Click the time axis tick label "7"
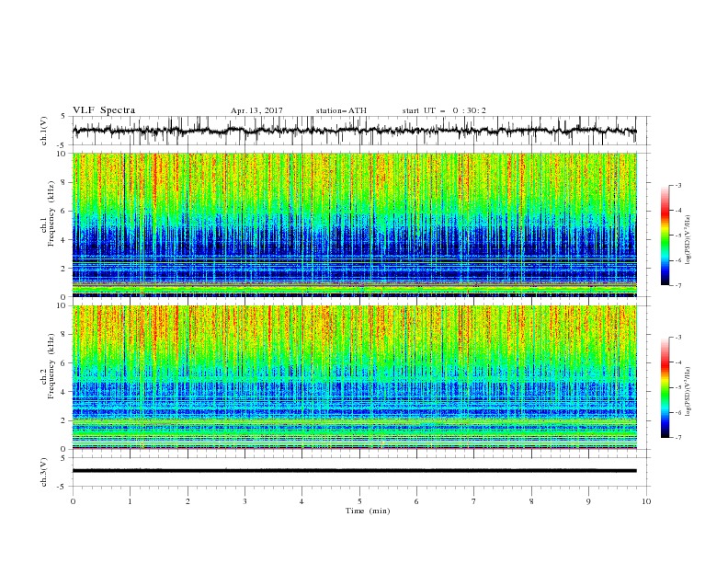Screen dimensions: 728x563 pos(474,501)
